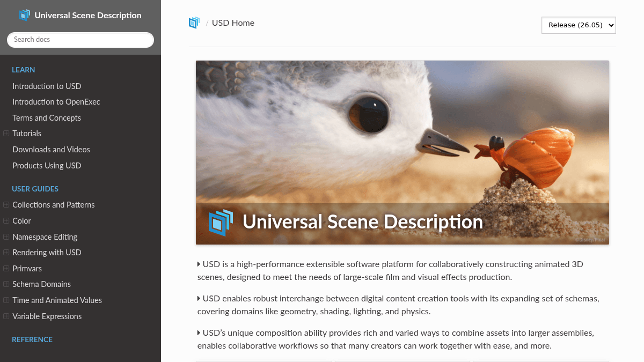
Task: Click the USD logo on the banner image
Action: 221,223
